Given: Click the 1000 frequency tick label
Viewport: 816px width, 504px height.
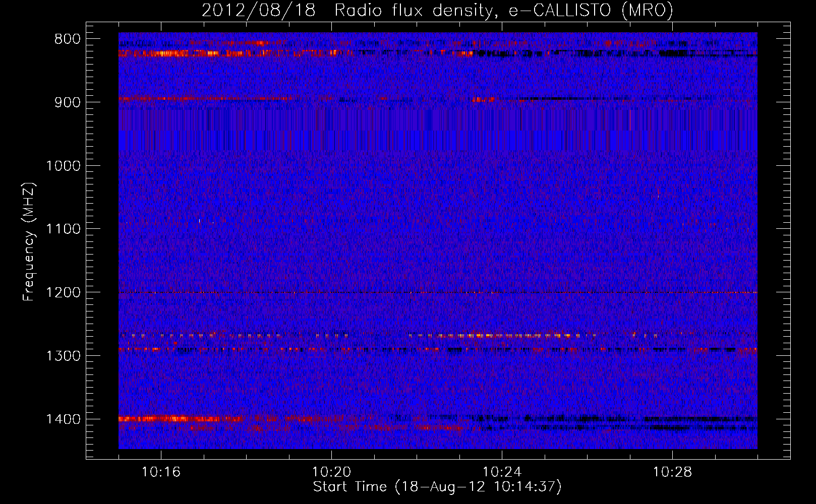Looking at the screenshot, I should (63, 166).
